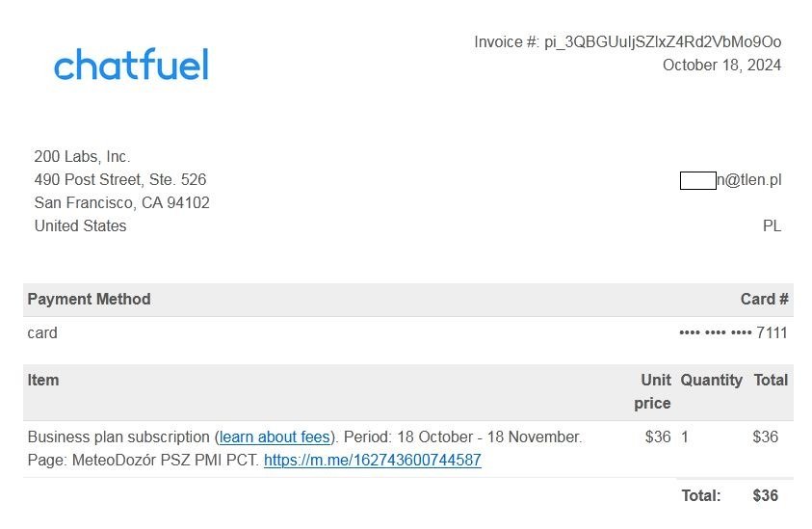Click the Payment Method header
The image size is (812, 529).
click(x=89, y=299)
